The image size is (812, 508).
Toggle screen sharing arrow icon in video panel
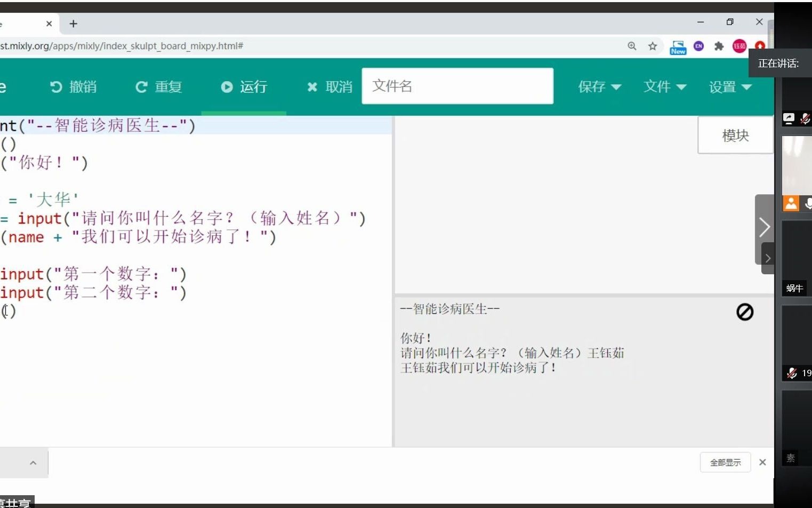pos(789,118)
